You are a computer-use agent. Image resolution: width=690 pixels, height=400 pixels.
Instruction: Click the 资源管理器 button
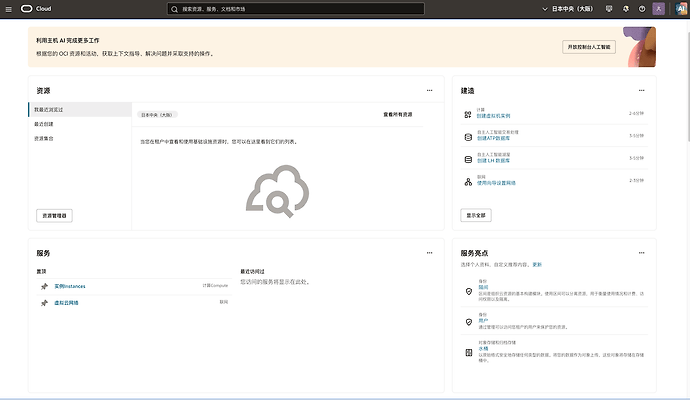54,216
